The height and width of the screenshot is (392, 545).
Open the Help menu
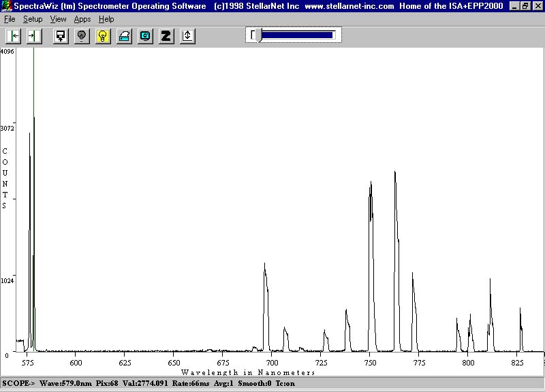[x=106, y=19]
